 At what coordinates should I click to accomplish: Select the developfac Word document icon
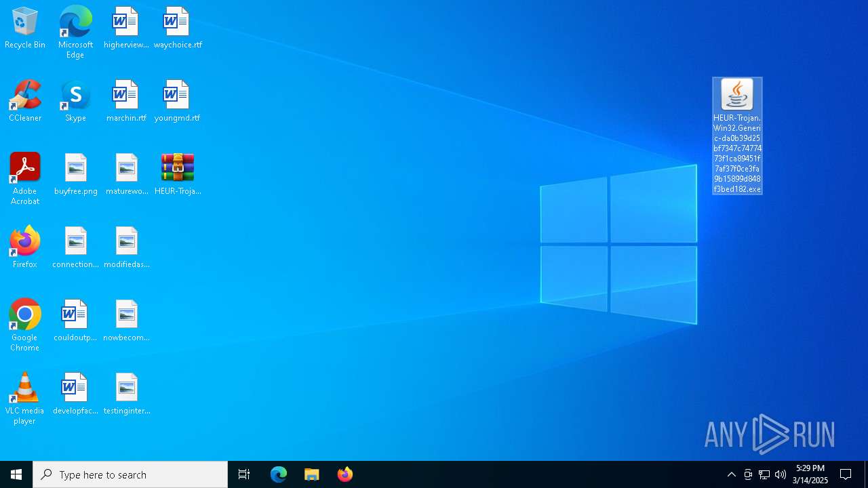(75, 394)
